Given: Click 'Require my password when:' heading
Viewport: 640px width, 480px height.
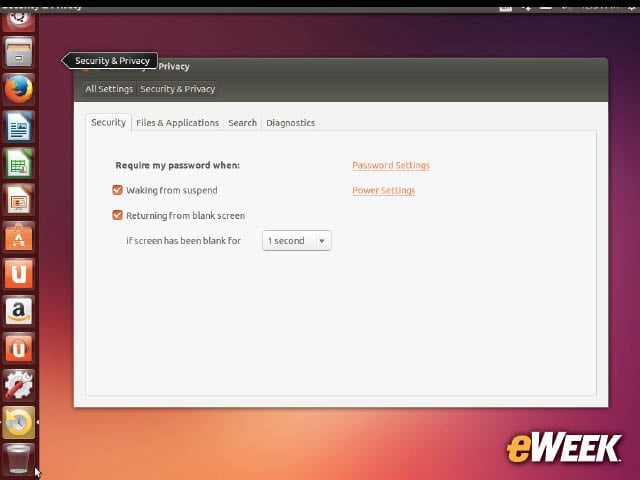Looking at the screenshot, I should pos(178,165).
